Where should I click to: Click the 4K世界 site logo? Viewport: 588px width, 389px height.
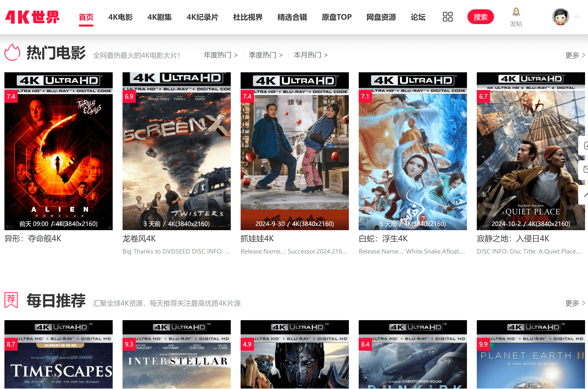click(x=32, y=17)
